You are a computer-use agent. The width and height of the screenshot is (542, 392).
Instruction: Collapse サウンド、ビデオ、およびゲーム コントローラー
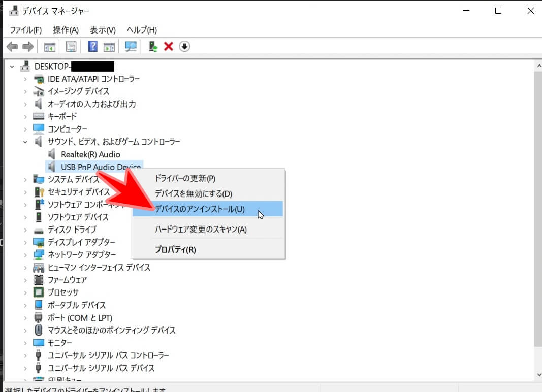click(24, 142)
